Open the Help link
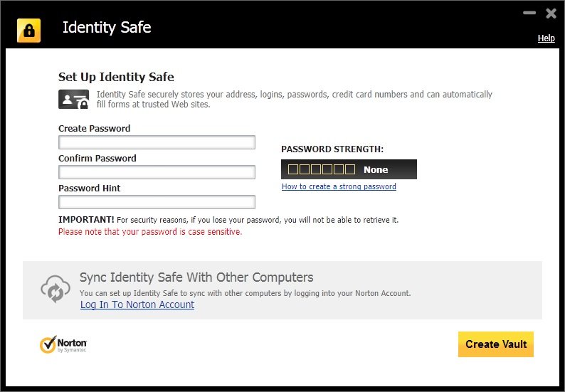The height and width of the screenshot is (392, 565). point(546,38)
